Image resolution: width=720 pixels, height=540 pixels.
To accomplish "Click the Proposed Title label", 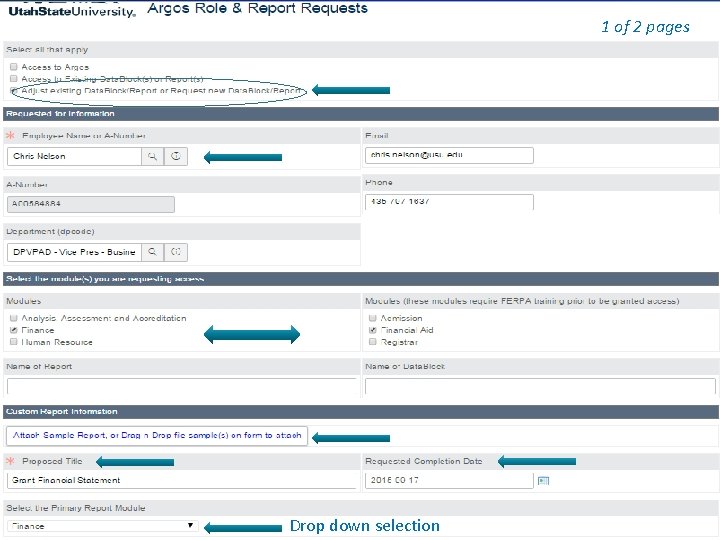I will pos(52,461).
